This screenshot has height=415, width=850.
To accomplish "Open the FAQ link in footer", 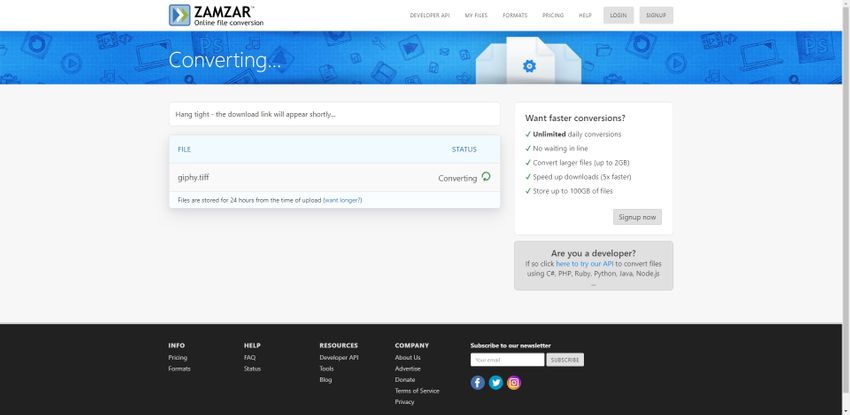I will click(250, 357).
